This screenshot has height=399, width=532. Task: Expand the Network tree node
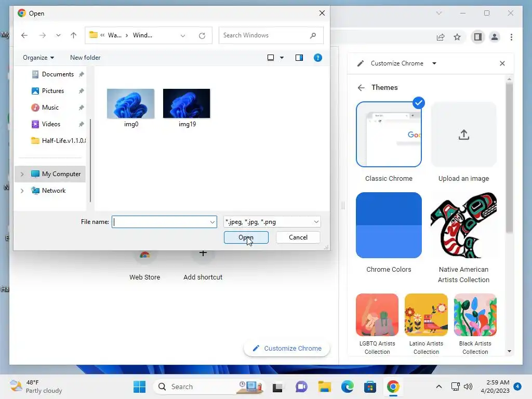tap(22, 191)
